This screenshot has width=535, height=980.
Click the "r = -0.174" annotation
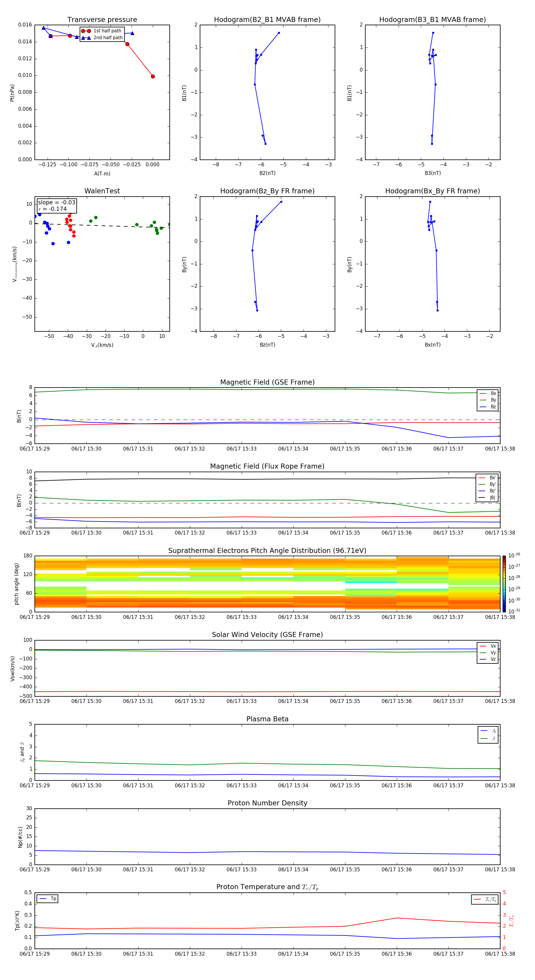pos(53,209)
